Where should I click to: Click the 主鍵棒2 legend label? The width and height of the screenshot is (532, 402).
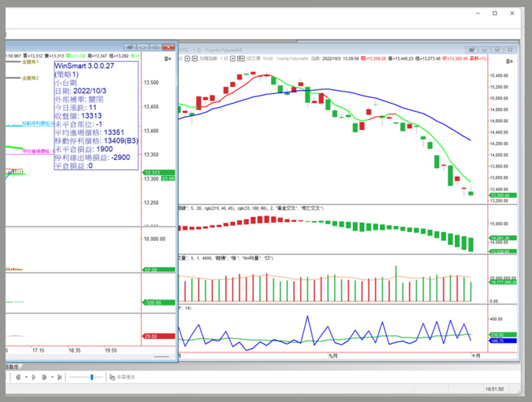(31, 78)
